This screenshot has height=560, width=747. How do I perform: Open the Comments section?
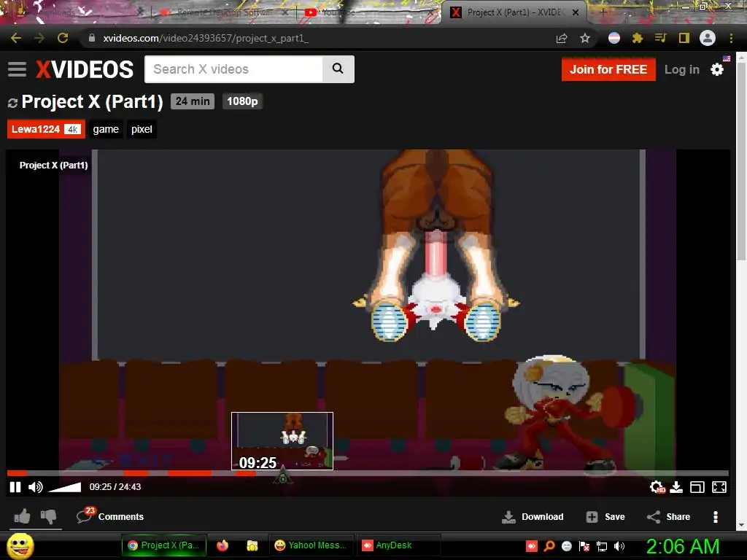pos(110,516)
